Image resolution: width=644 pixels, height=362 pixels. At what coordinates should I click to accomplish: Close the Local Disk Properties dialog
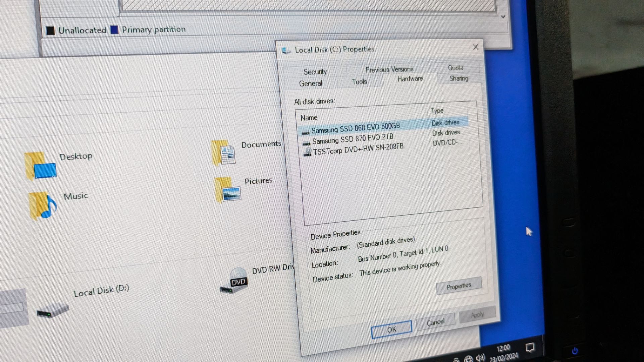[x=475, y=47]
